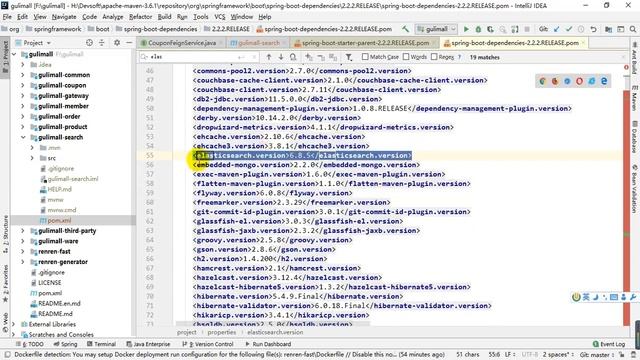Open the File menu
The width and height of the screenshot is (640, 360).
tap(7, 17)
